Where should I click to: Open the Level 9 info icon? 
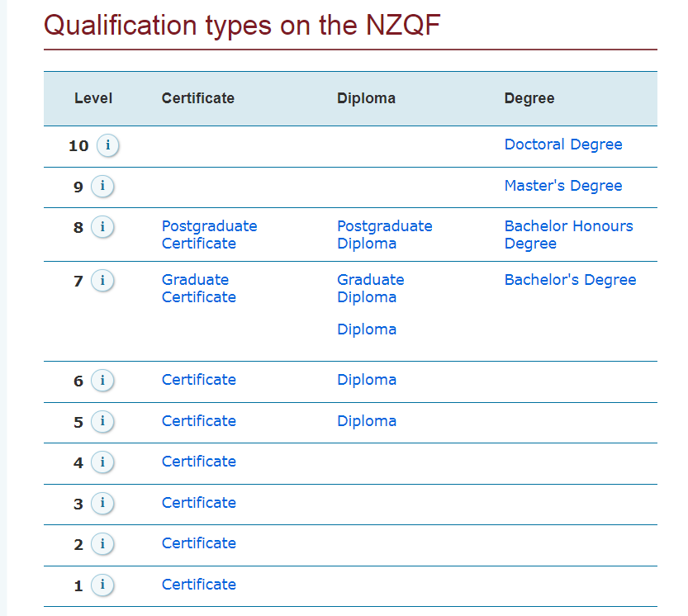click(x=102, y=186)
